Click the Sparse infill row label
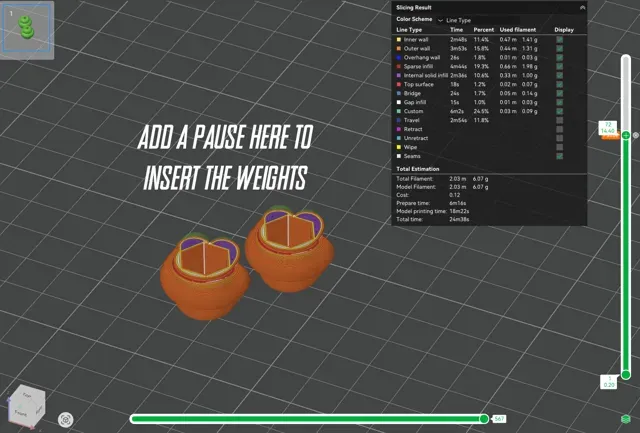This screenshot has width=640, height=433. pyautogui.click(x=418, y=67)
